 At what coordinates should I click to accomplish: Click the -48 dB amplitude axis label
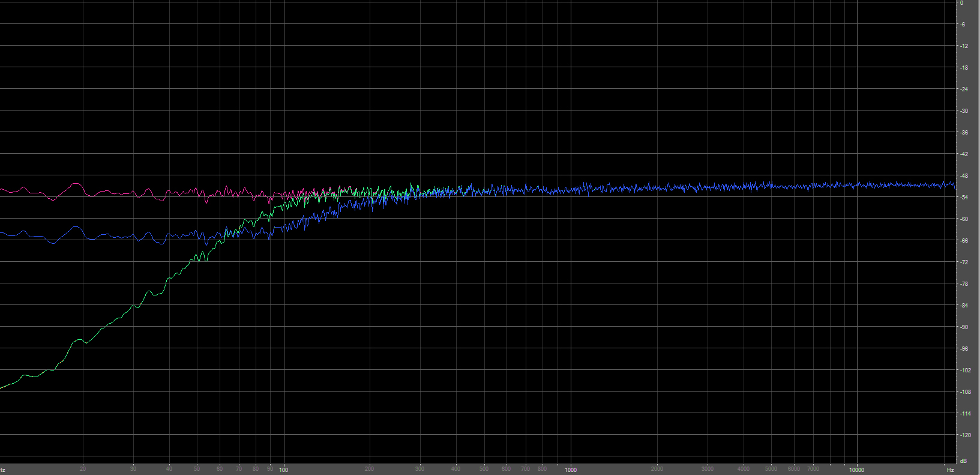[963, 176]
